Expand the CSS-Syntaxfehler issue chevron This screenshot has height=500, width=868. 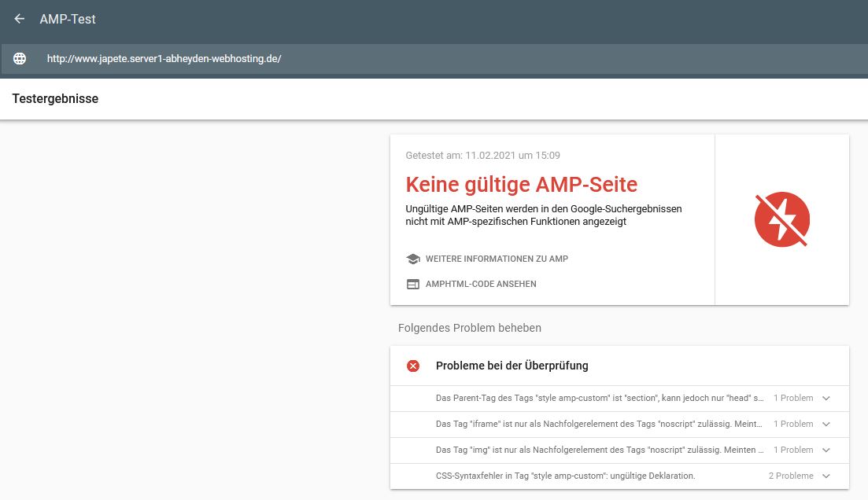point(826,476)
